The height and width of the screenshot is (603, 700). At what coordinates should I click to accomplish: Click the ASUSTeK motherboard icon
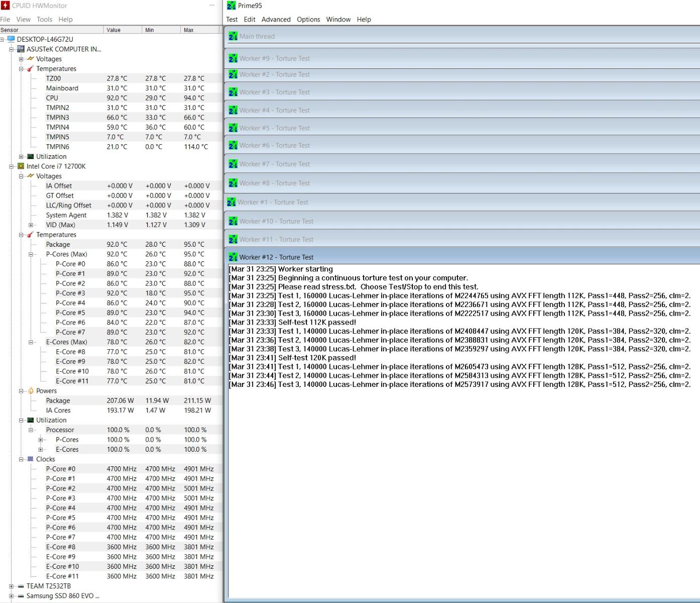(x=21, y=49)
